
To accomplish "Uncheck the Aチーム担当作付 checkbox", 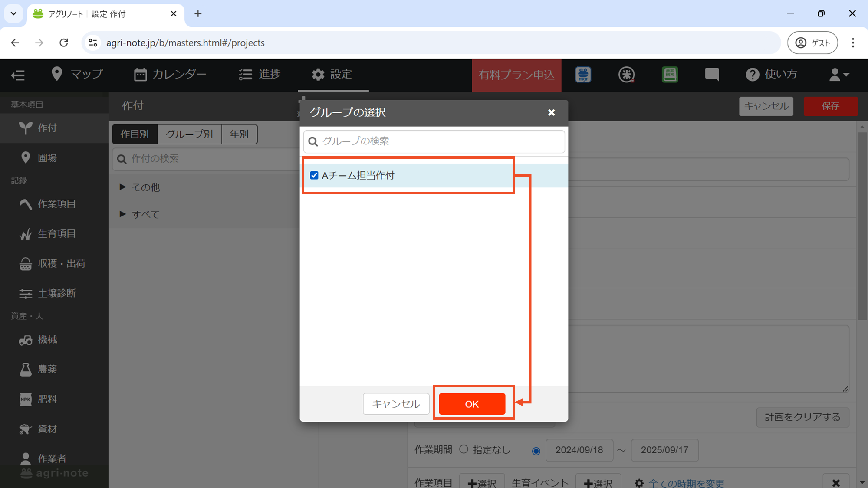I will [314, 175].
